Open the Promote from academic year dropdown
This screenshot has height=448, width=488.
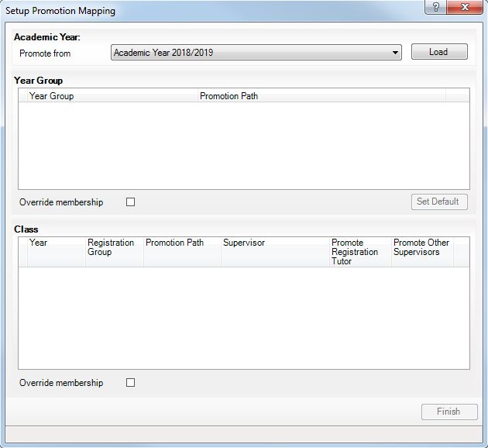pyautogui.click(x=256, y=52)
